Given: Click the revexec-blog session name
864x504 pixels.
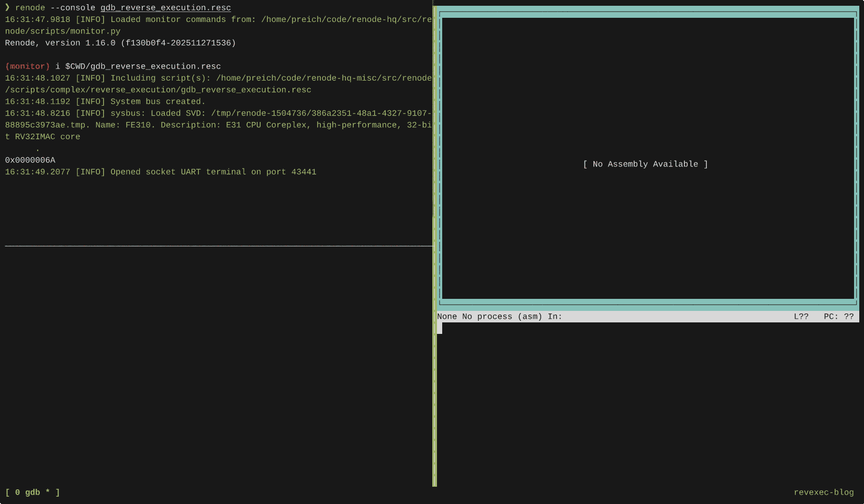Looking at the screenshot, I should (x=824, y=492).
